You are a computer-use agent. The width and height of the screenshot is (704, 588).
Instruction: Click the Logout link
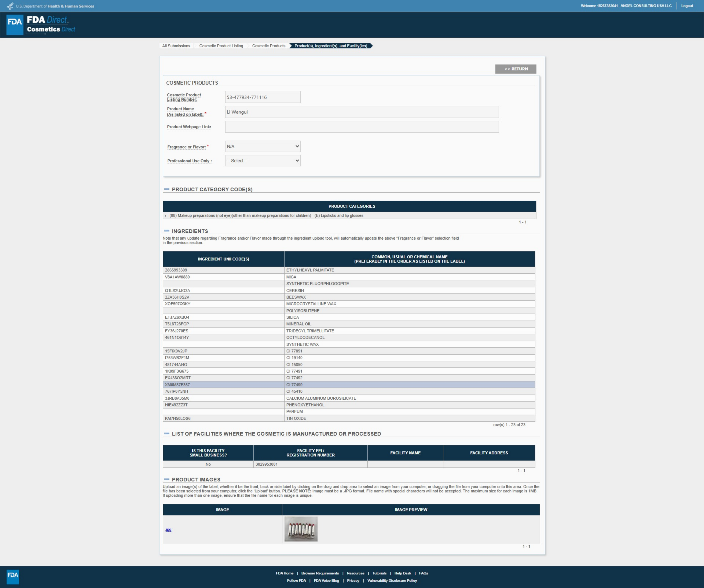(x=687, y=6)
